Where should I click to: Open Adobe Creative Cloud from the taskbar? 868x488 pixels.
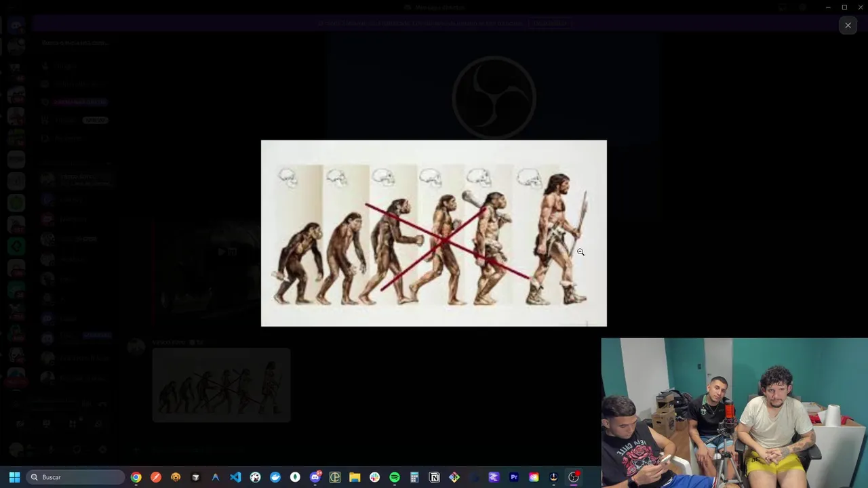[x=534, y=477]
